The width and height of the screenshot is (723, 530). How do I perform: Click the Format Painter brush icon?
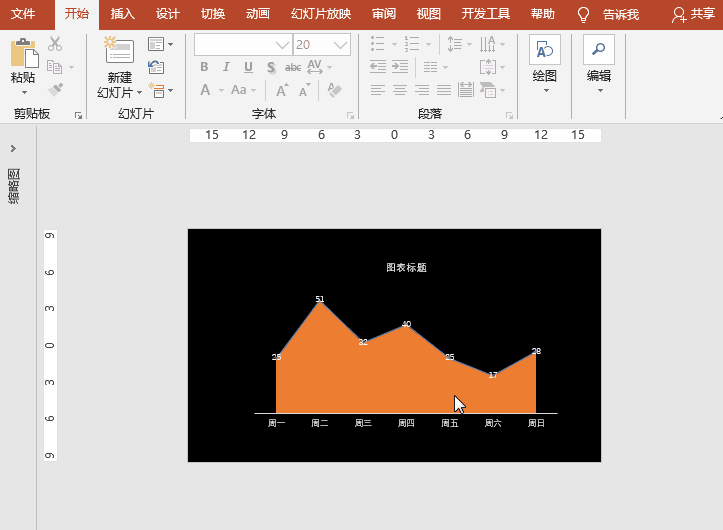pyautogui.click(x=55, y=89)
